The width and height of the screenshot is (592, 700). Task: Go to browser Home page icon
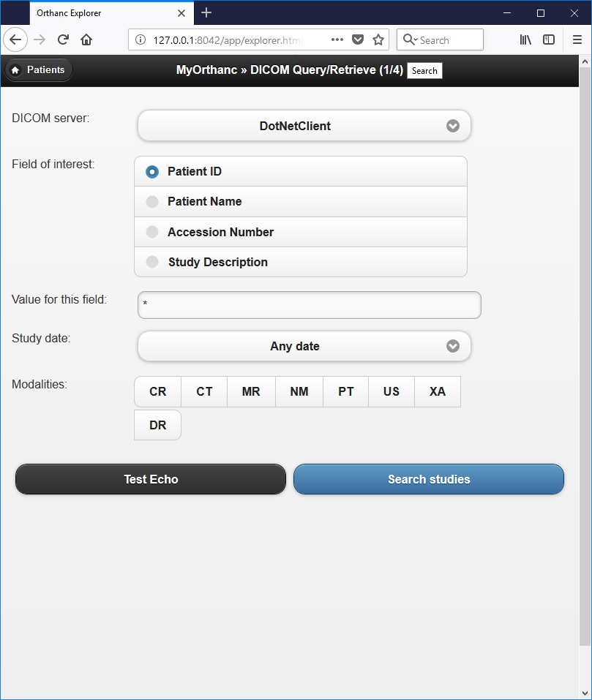coord(86,40)
